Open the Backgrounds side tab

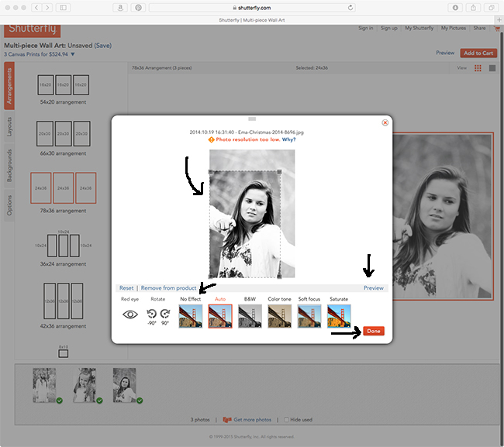coord(9,166)
